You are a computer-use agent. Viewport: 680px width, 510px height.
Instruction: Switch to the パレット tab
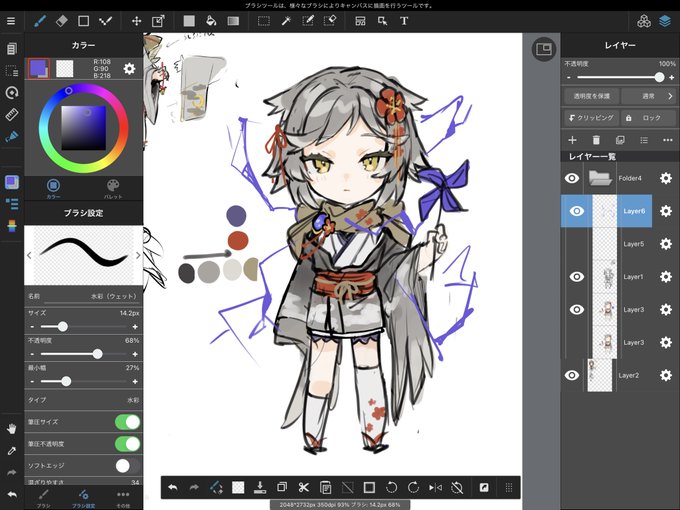point(113,189)
